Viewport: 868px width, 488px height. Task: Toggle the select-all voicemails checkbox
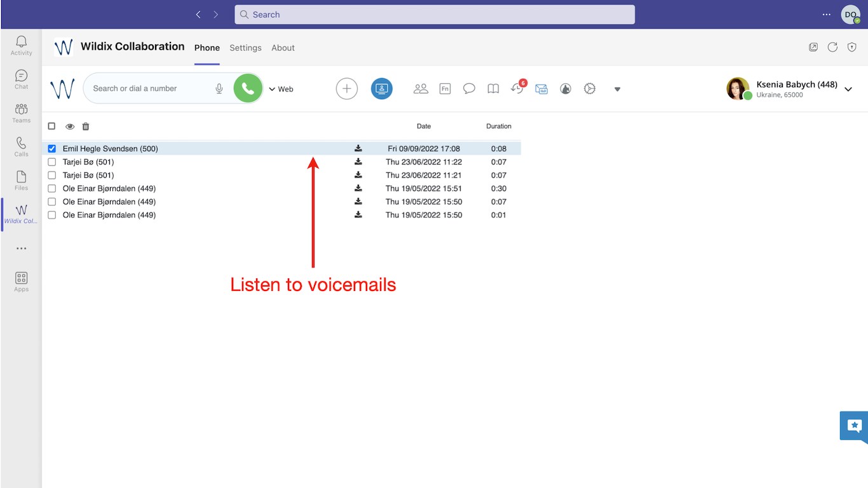point(52,126)
